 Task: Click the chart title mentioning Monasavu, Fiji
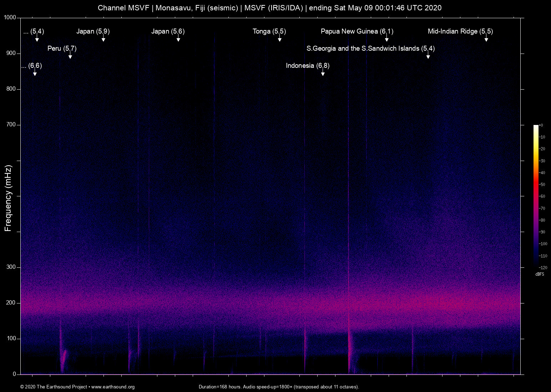[x=269, y=8]
